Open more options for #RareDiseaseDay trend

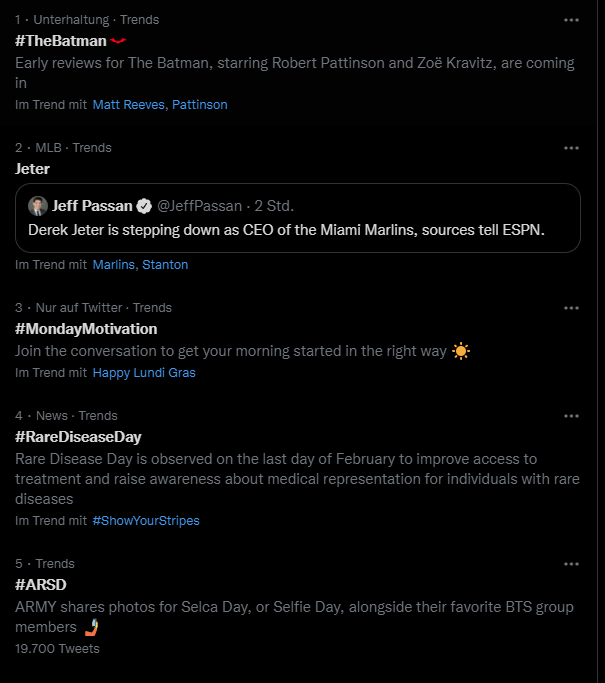(571, 416)
